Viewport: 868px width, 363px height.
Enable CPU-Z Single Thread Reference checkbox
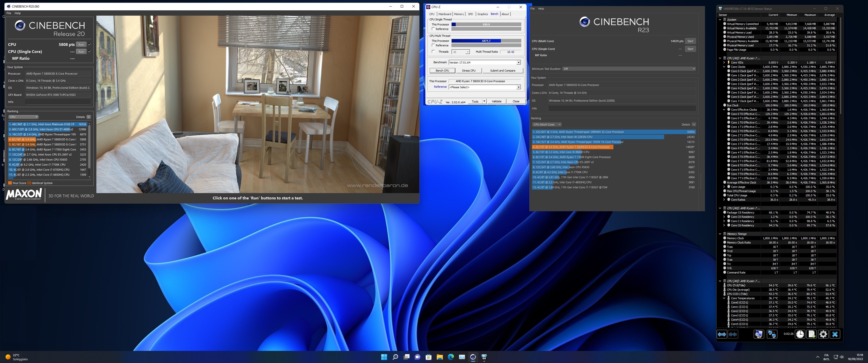[433, 29]
